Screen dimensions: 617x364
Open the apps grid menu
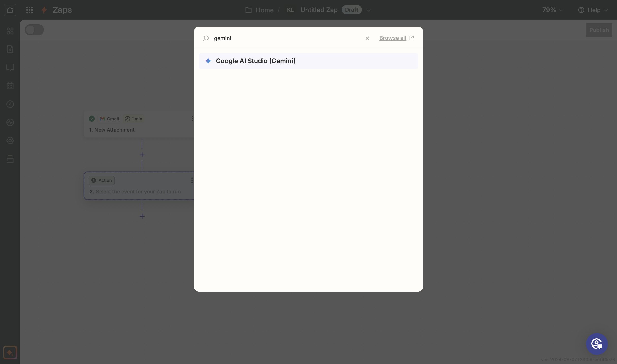pos(29,10)
